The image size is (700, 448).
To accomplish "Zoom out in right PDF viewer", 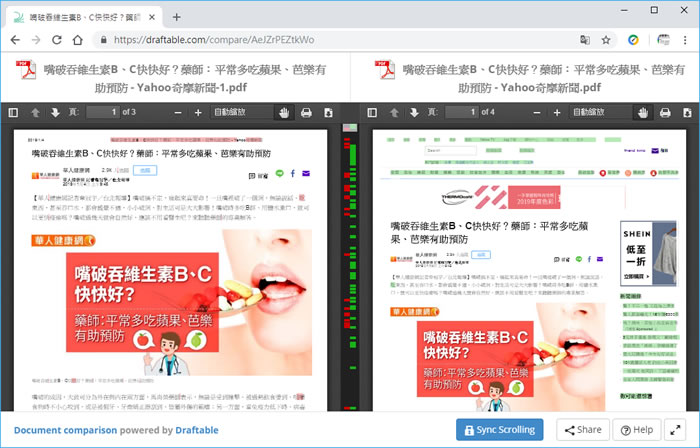I will click(x=537, y=112).
